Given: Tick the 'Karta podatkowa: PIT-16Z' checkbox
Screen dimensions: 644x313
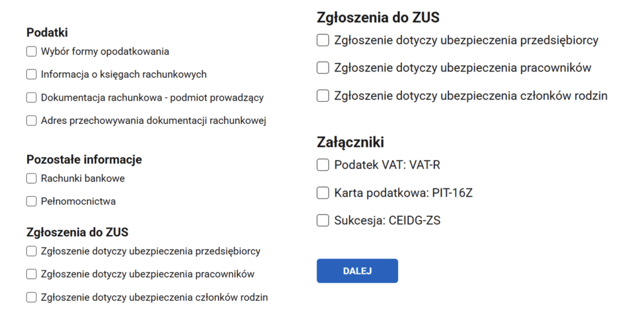Looking at the screenshot, I should [x=323, y=193].
